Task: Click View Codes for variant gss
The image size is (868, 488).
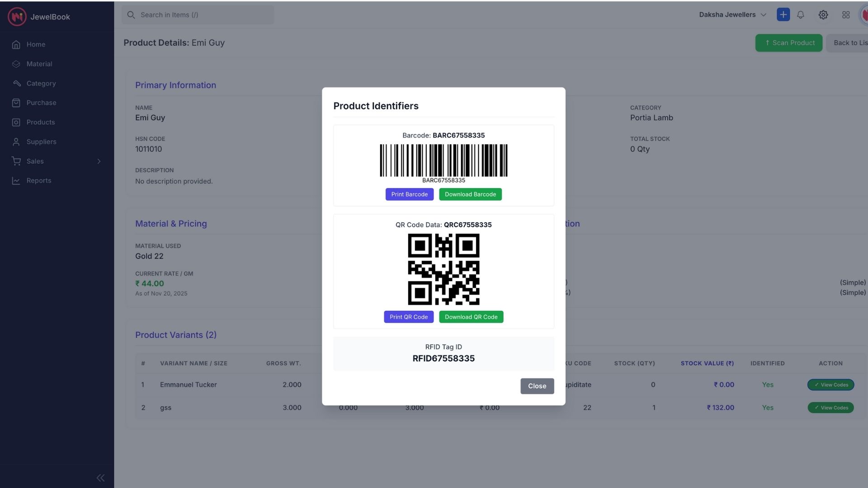Action: [830, 408]
